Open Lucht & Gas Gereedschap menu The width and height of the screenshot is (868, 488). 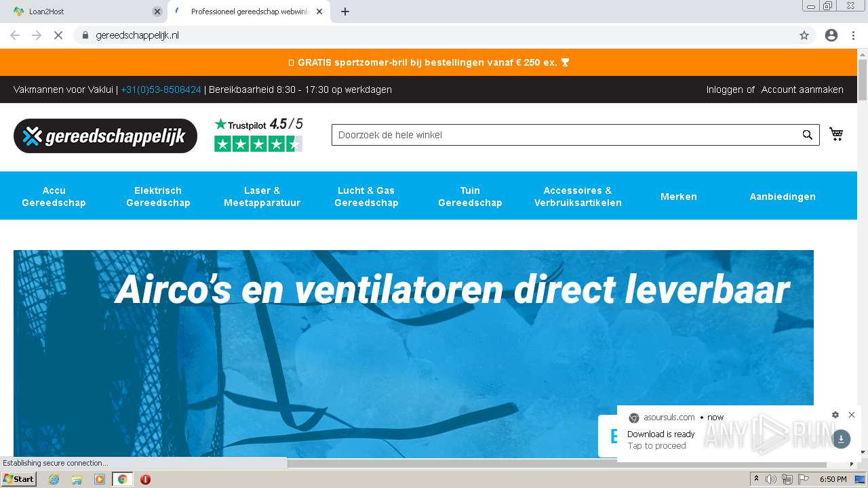click(366, 197)
